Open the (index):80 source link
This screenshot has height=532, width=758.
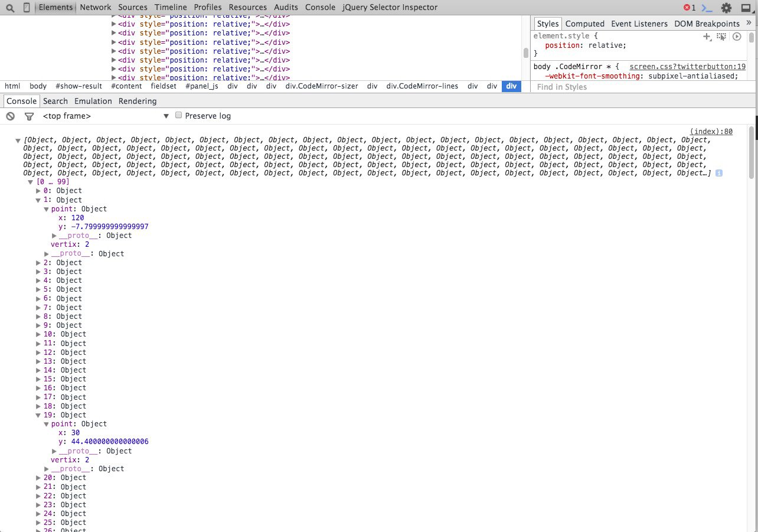tap(711, 132)
